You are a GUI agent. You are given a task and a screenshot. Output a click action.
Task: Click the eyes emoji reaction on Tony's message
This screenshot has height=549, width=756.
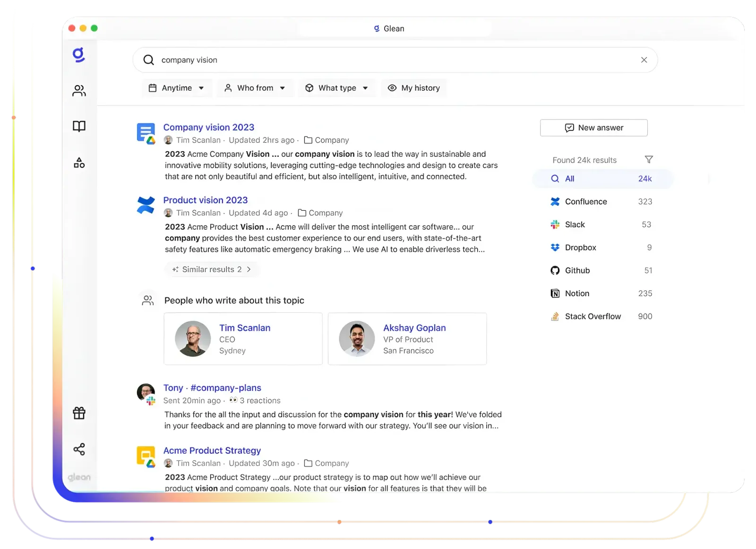coord(233,400)
